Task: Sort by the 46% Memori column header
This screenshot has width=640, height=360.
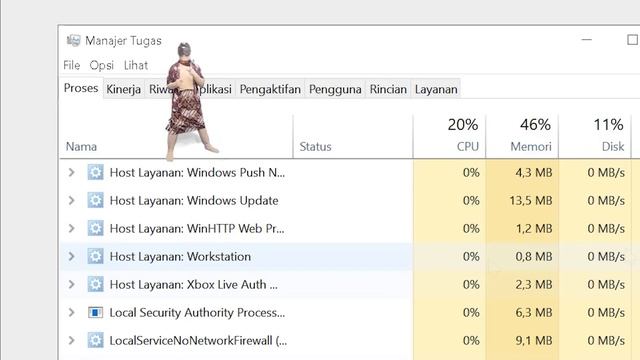Action: [x=522, y=136]
